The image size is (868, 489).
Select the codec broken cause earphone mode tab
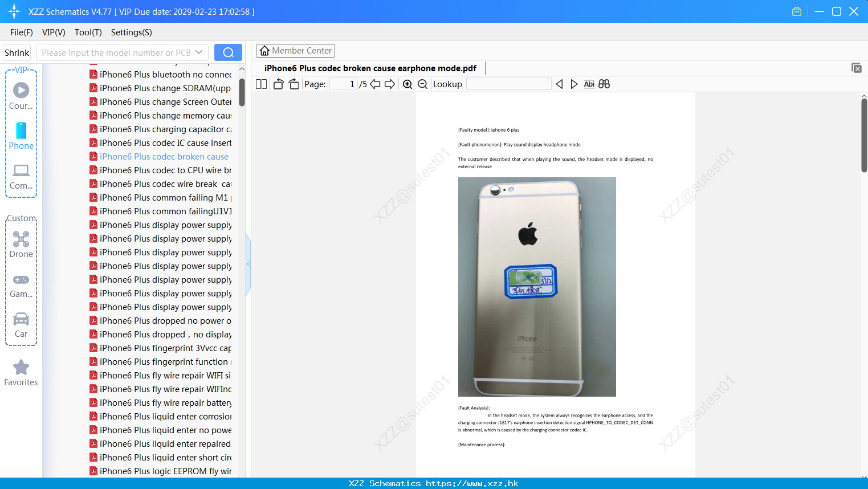pyautogui.click(x=370, y=68)
